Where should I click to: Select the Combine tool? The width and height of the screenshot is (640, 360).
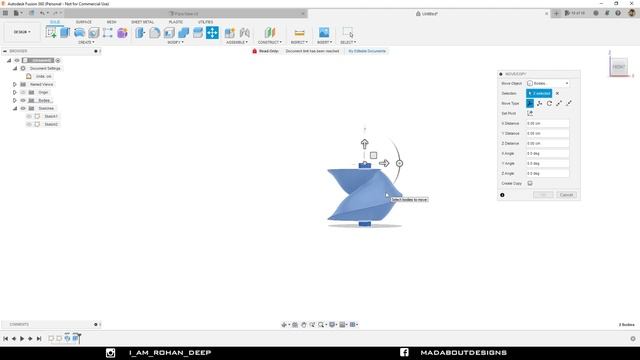[x=183, y=33]
